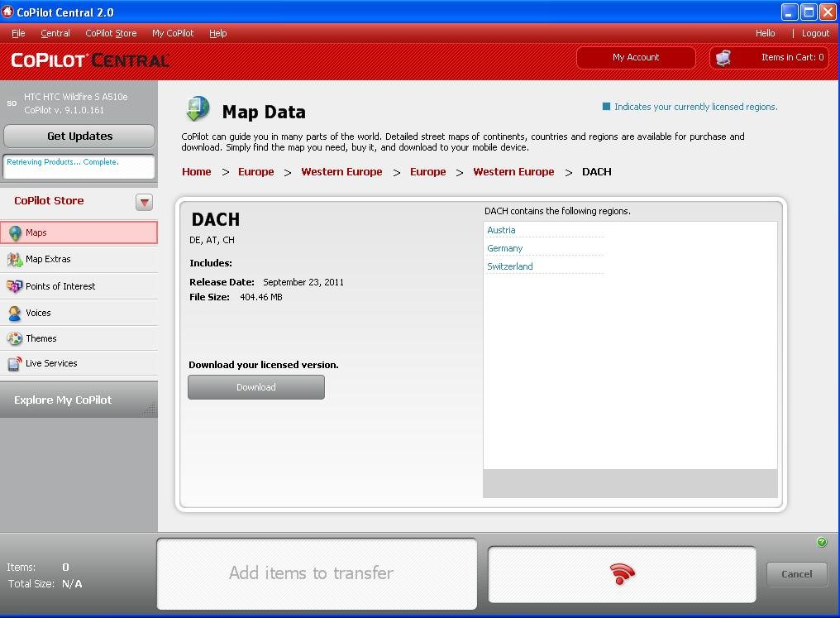Open My Account page
Viewport: 840px width, 618px height.
point(636,57)
